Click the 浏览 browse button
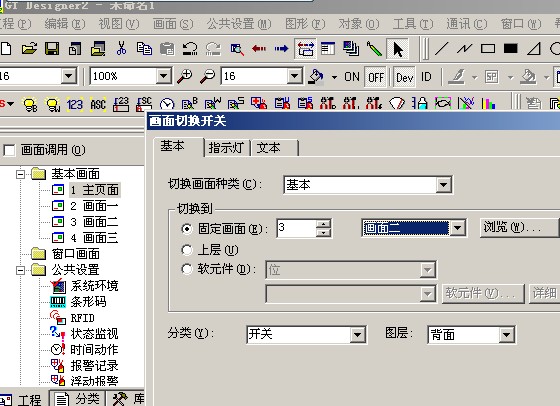This screenshot has width=560, height=406. tap(520, 227)
